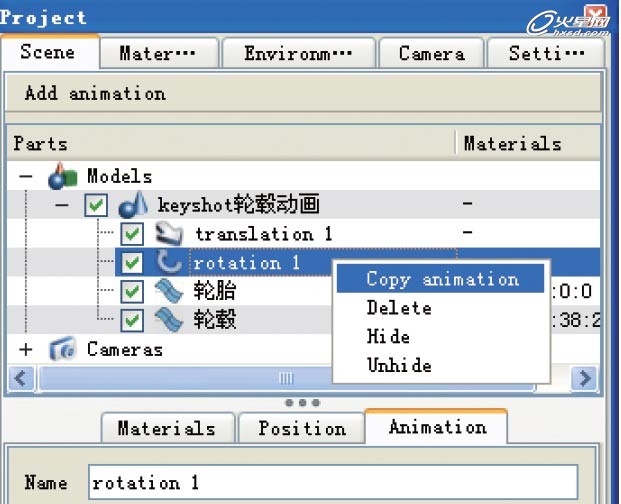Open the Mater... tab at the top
This screenshot has height=504, width=621.
158,53
